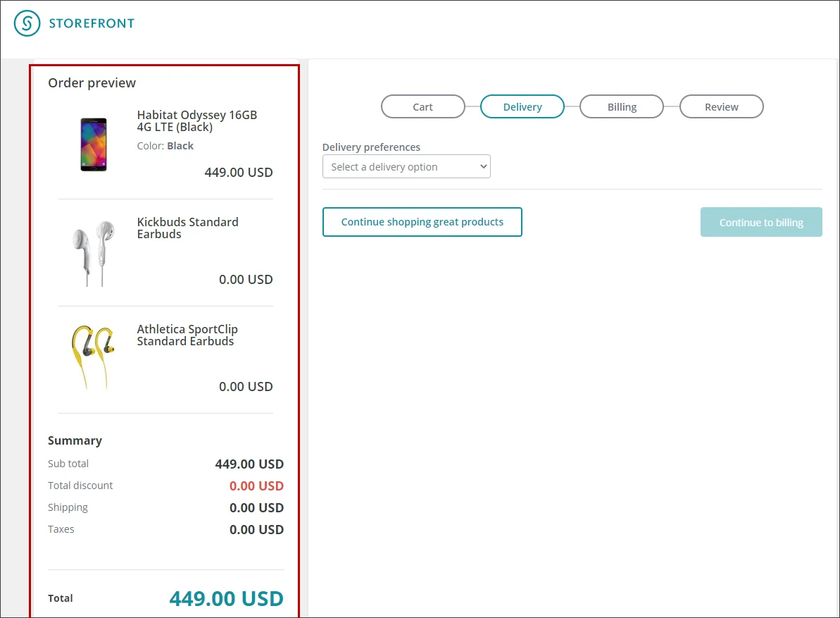Click the Athletica SportClip earbuds image
840x618 pixels.
pos(93,357)
